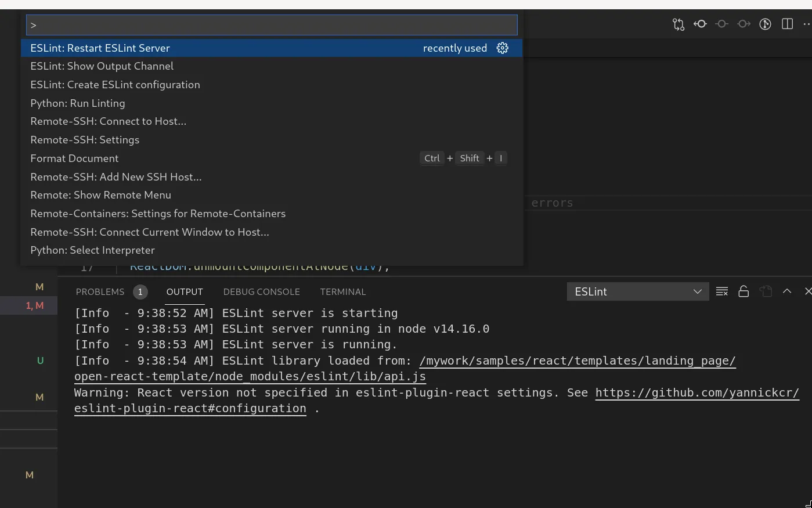Close the bottom panel
This screenshot has width=812, height=508.
pyautogui.click(x=808, y=291)
